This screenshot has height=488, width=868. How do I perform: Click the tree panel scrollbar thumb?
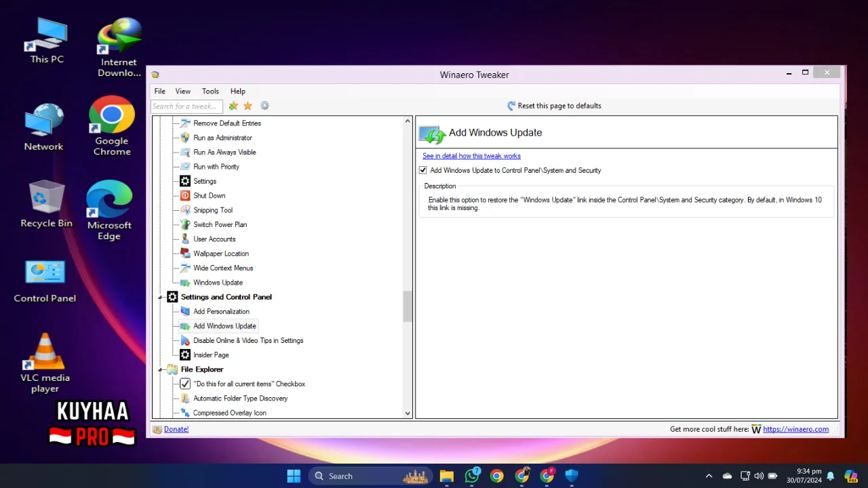(x=408, y=306)
